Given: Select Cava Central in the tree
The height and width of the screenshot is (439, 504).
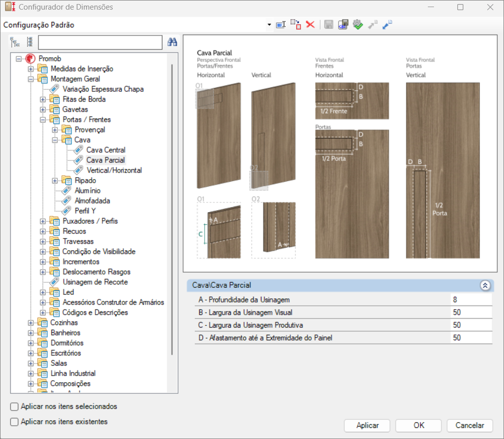Looking at the screenshot, I should pyautogui.click(x=106, y=150).
